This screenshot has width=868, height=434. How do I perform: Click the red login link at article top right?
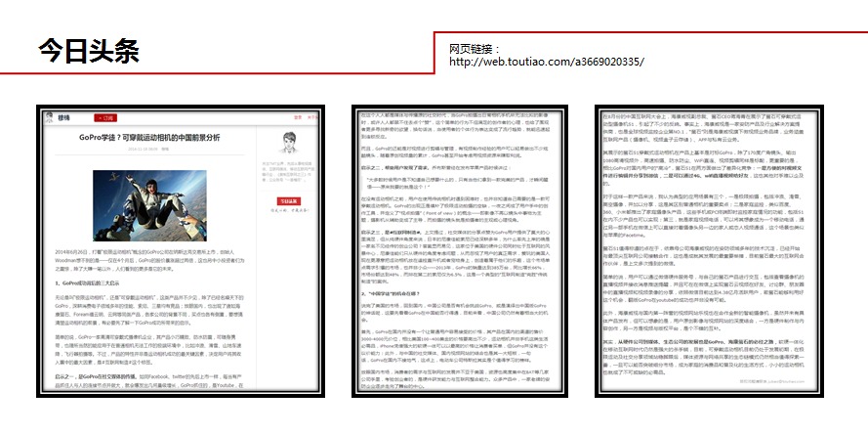click(298, 117)
